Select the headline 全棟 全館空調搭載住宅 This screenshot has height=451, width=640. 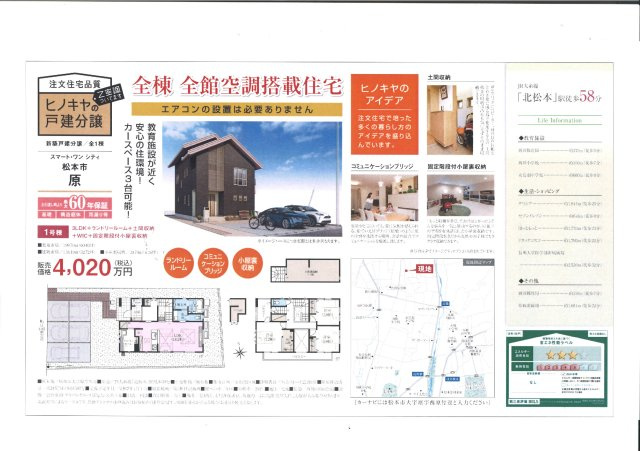tap(237, 86)
